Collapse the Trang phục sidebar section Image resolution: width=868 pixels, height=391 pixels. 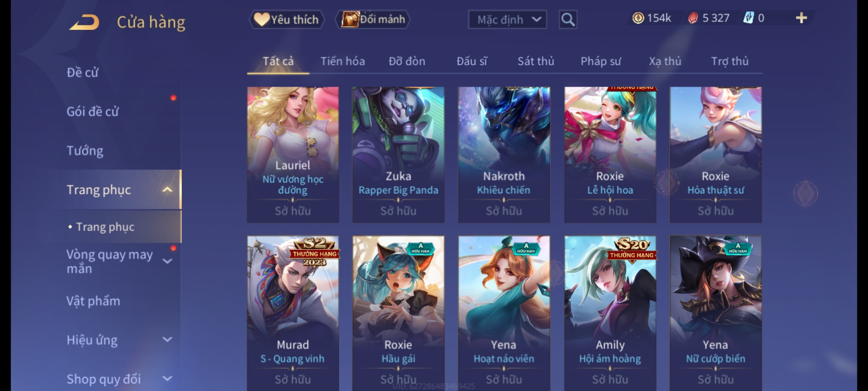[x=167, y=190]
